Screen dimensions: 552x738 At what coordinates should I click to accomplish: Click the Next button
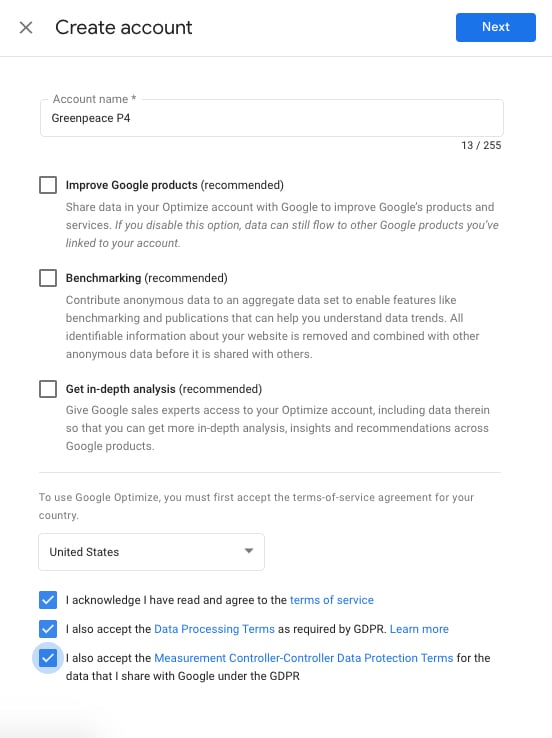tap(496, 27)
